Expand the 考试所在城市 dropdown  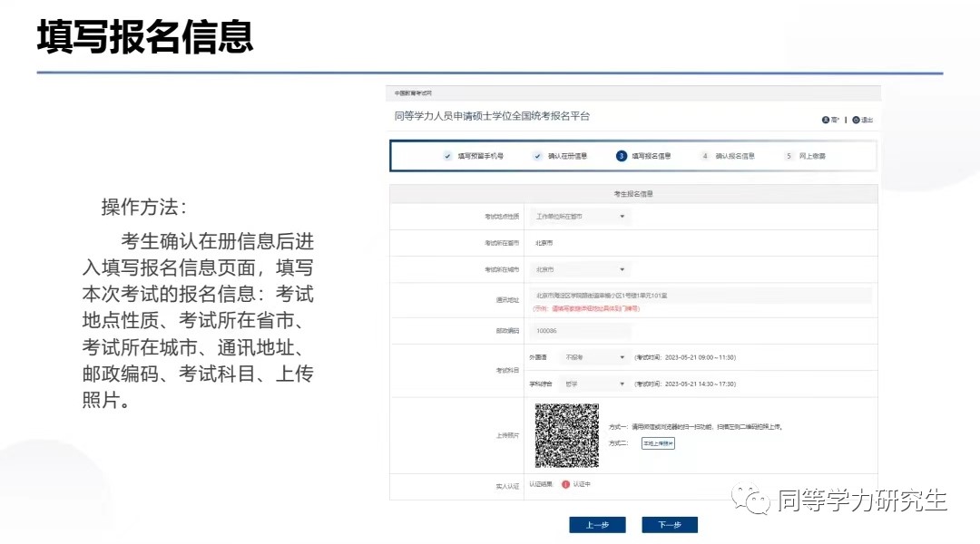580,269
